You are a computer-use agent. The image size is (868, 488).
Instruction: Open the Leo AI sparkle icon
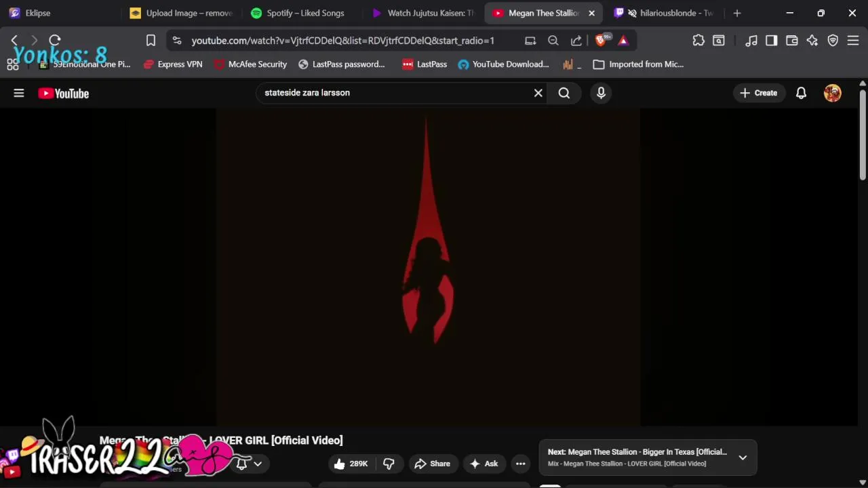pos(812,41)
